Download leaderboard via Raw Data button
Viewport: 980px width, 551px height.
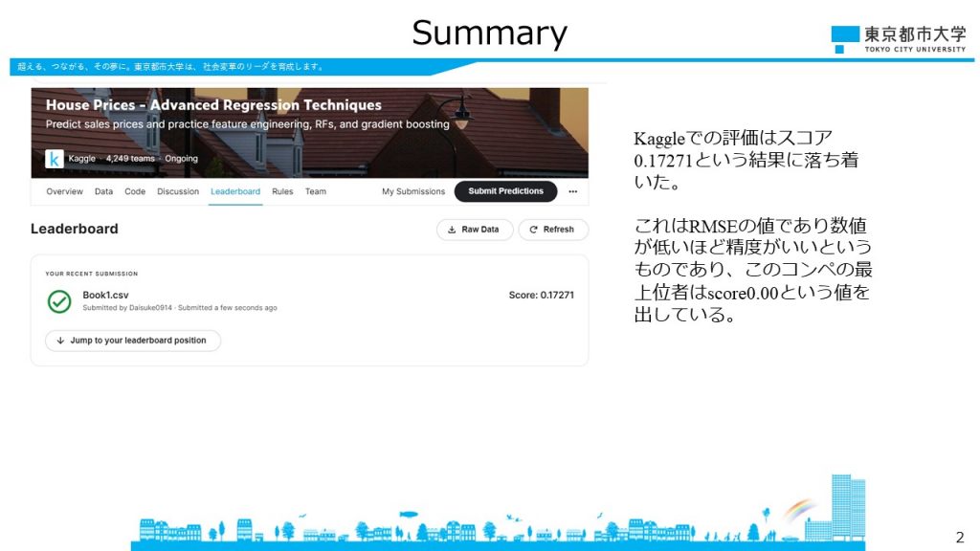[x=475, y=230]
